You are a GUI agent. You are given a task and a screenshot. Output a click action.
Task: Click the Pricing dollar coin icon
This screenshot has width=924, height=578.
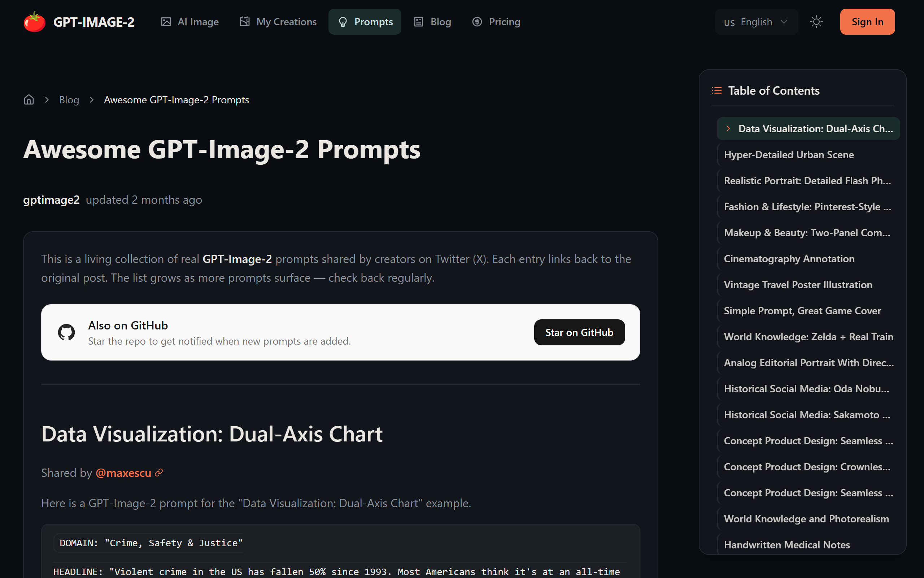coord(477,22)
